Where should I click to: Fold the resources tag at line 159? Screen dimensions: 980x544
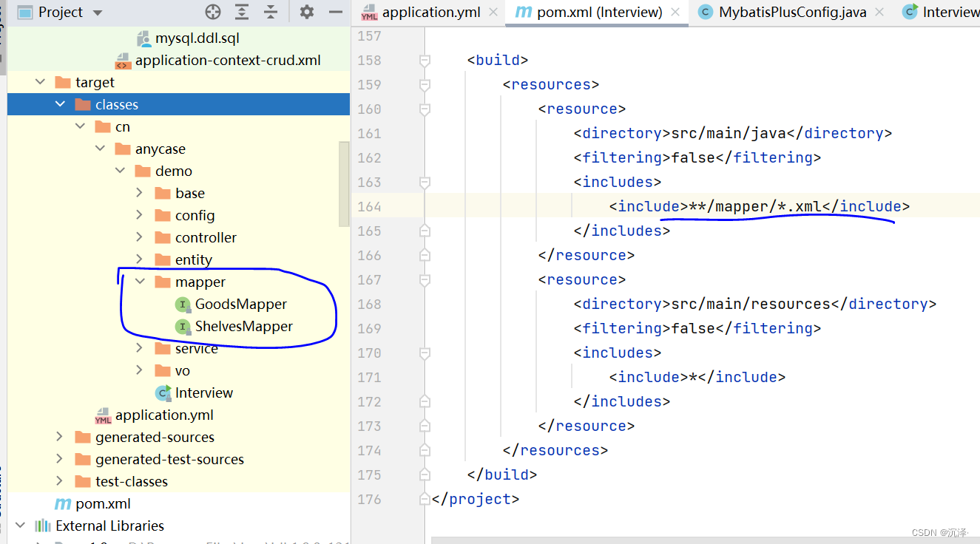(x=425, y=85)
